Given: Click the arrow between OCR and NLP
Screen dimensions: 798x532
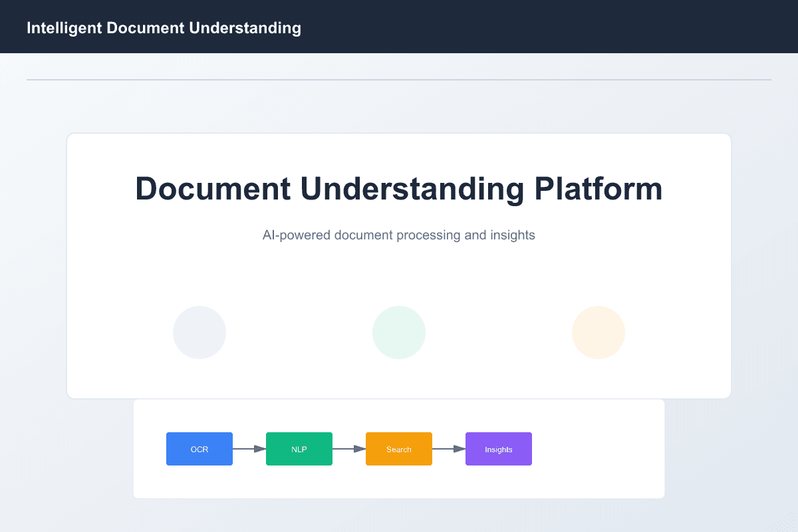Looking at the screenshot, I should (249, 449).
